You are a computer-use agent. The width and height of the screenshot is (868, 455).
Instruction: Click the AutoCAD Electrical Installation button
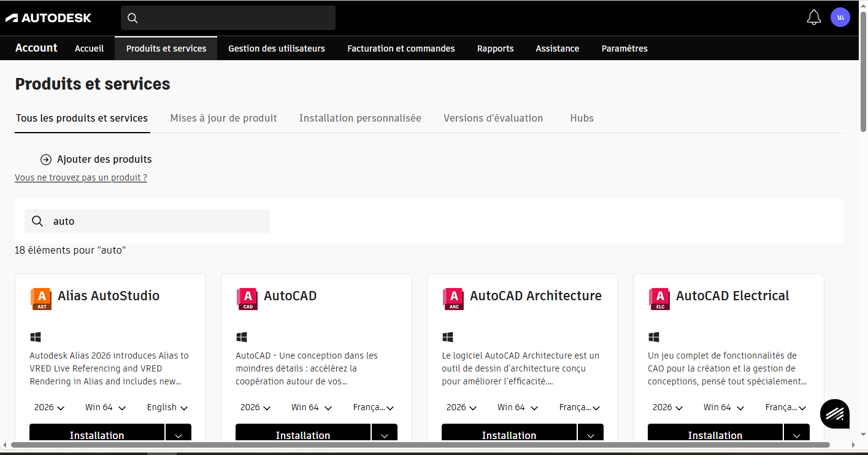click(715, 435)
